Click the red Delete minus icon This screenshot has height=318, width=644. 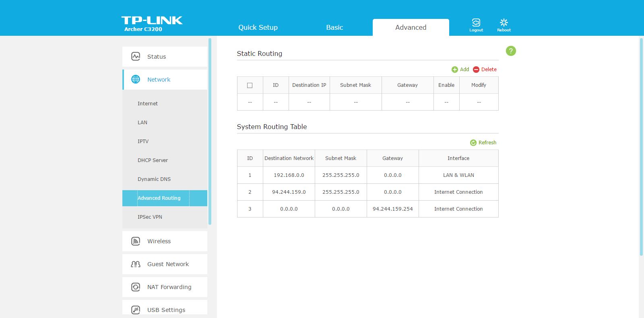pos(476,70)
